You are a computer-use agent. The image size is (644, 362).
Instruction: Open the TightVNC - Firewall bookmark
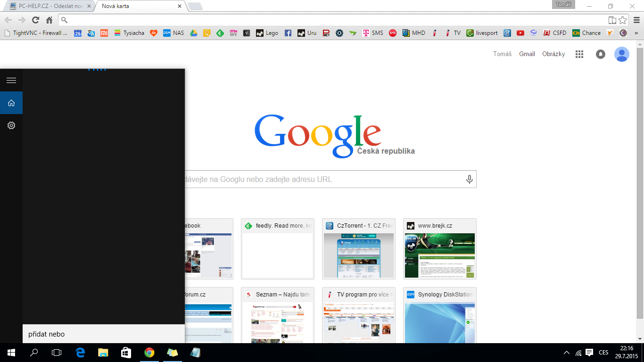(x=36, y=33)
